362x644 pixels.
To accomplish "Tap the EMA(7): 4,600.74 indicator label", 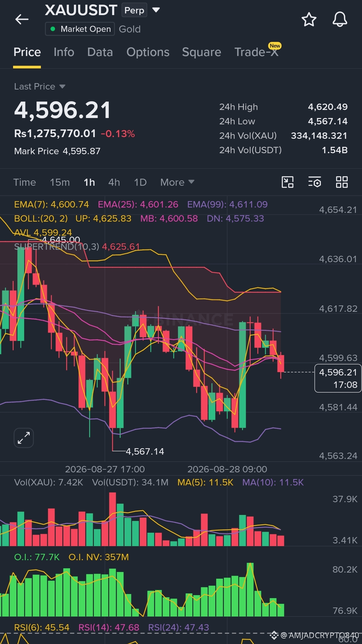I will click(52, 204).
